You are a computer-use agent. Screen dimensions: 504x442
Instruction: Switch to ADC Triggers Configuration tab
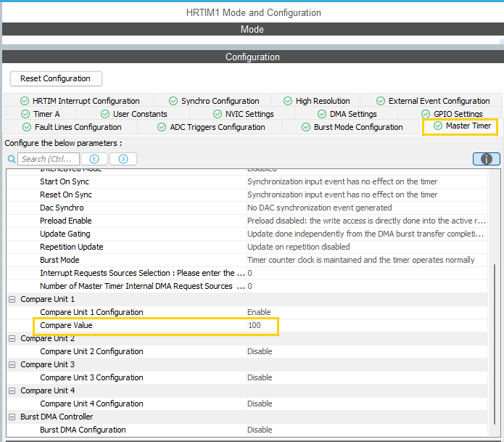211,127
